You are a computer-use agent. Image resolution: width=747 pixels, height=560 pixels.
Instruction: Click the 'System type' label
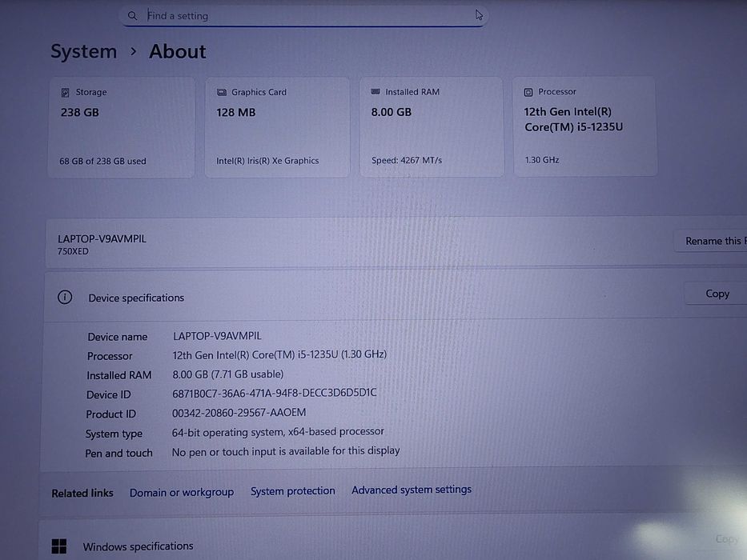click(114, 434)
